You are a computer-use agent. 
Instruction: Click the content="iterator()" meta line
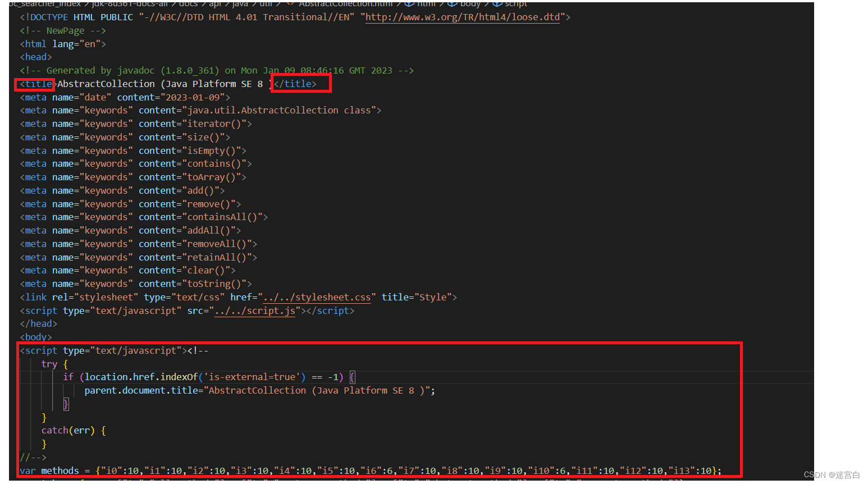(136, 124)
